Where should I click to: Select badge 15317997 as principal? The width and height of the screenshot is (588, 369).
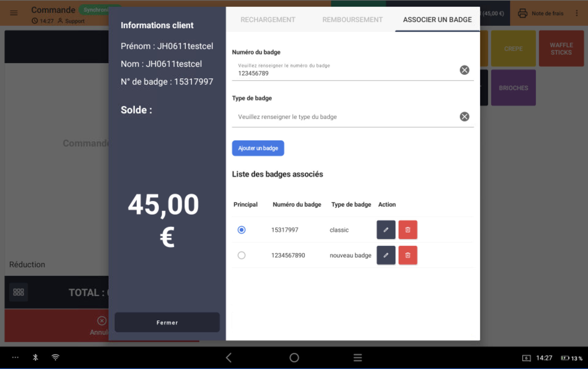point(242,230)
